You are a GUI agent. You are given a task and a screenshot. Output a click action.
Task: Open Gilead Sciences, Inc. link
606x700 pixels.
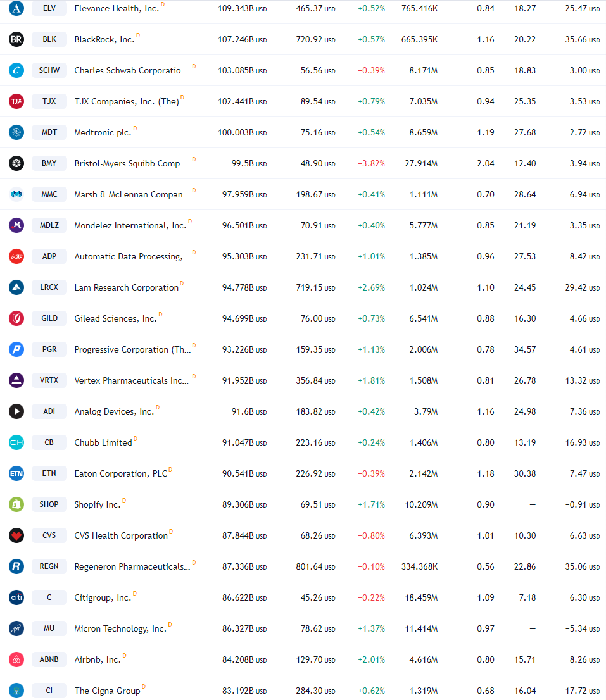[x=115, y=319]
